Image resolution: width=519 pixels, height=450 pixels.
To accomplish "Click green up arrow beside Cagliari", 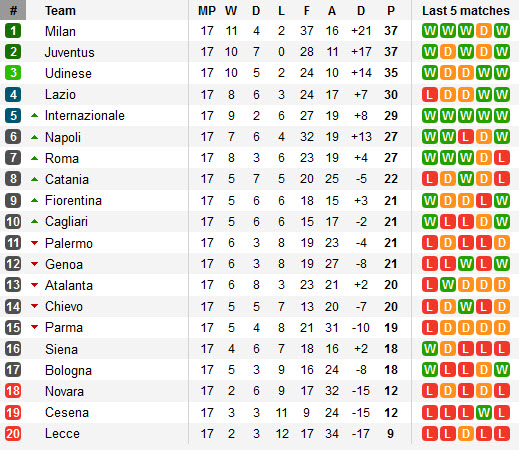I will pyautogui.click(x=34, y=221).
